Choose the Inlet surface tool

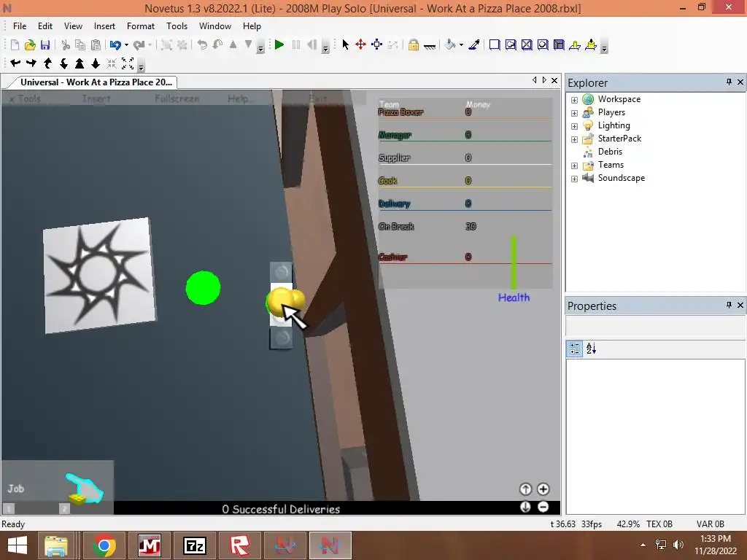[559, 44]
